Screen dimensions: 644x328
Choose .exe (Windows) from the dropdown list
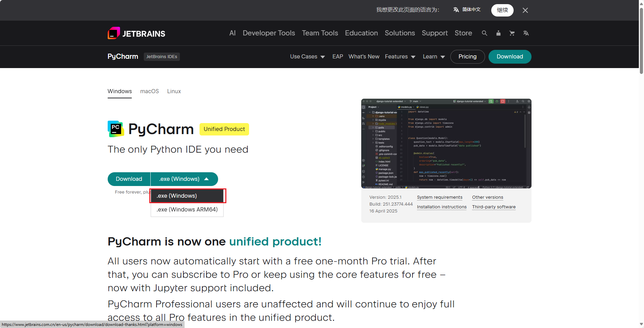[x=187, y=196]
